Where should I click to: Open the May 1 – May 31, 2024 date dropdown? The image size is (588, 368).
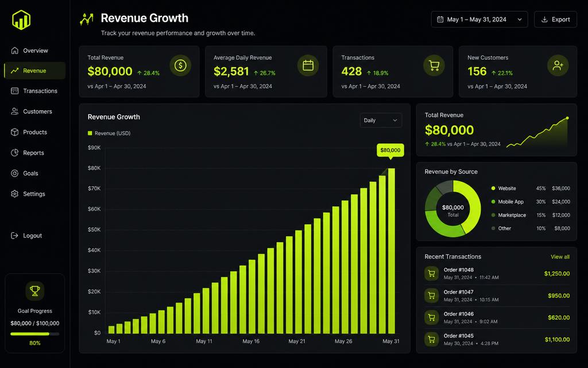(x=479, y=19)
